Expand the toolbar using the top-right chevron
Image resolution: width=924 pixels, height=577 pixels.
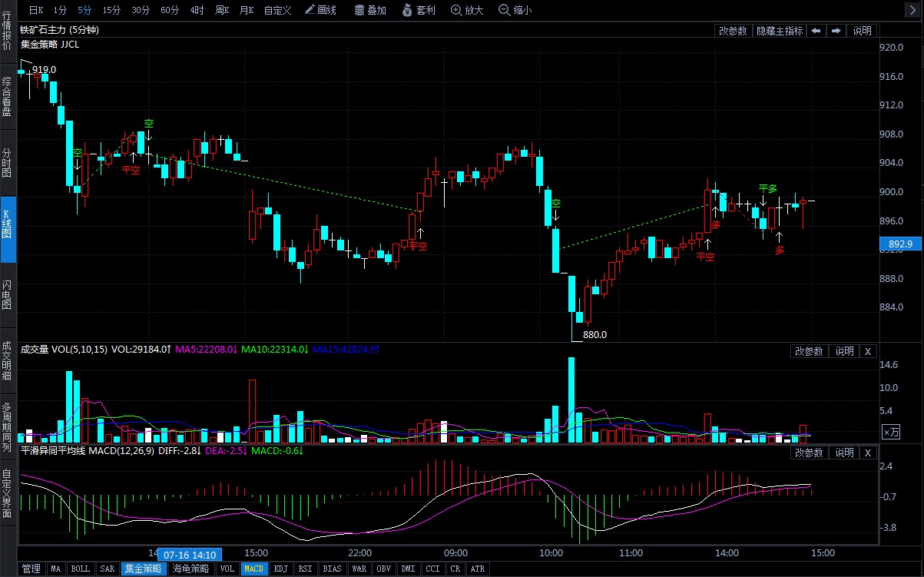click(913, 10)
